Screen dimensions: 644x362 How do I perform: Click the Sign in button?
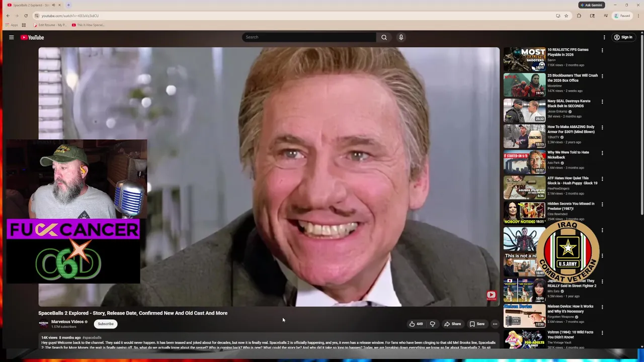[x=623, y=37]
